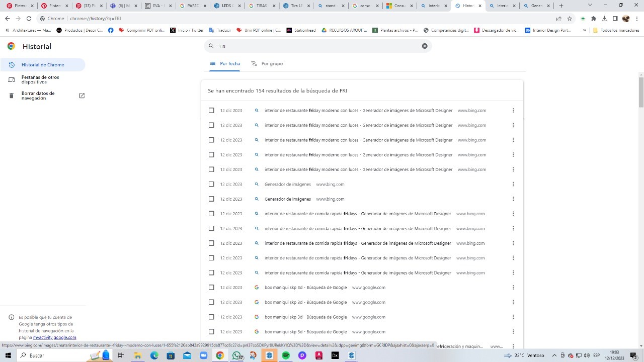Go back with the browser back arrow
This screenshot has width=644, height=362.
[7, 19]
